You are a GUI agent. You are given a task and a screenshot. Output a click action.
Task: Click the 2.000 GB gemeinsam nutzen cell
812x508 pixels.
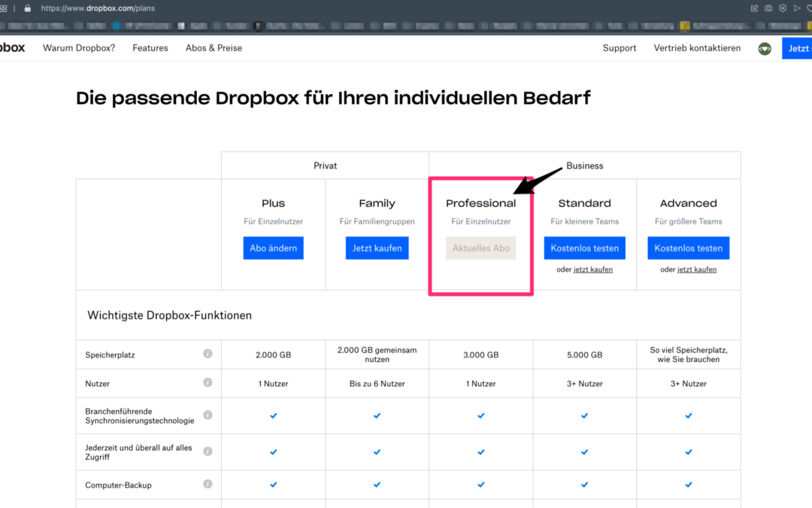tap(377, 354)
